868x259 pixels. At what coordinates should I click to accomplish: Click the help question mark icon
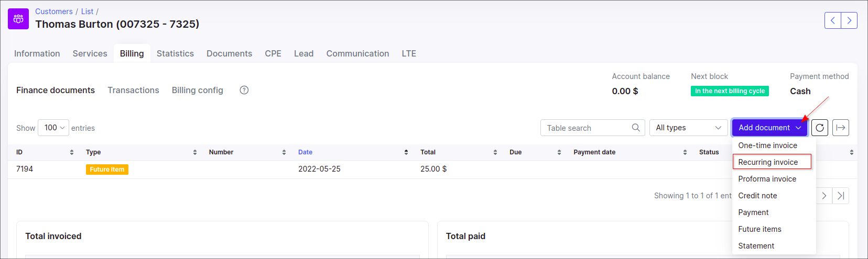(244, 90)
